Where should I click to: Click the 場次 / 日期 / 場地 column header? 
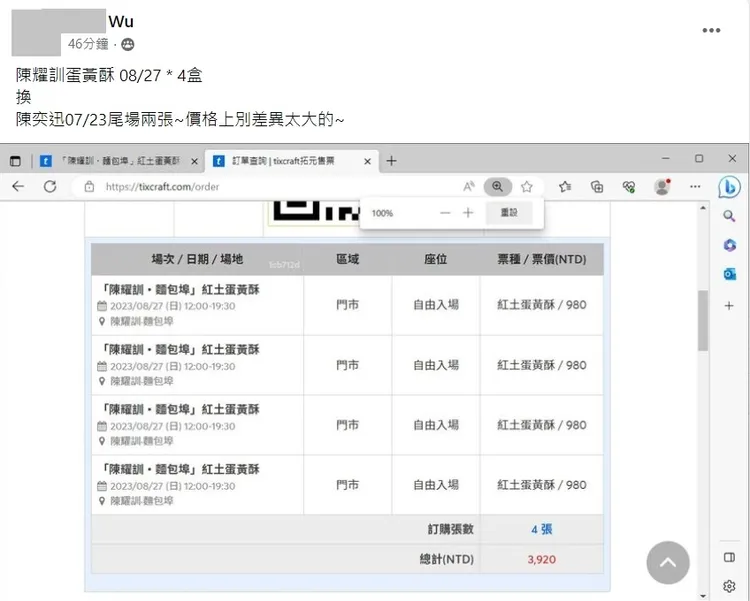pyautogui.click(x=198, y=259)
